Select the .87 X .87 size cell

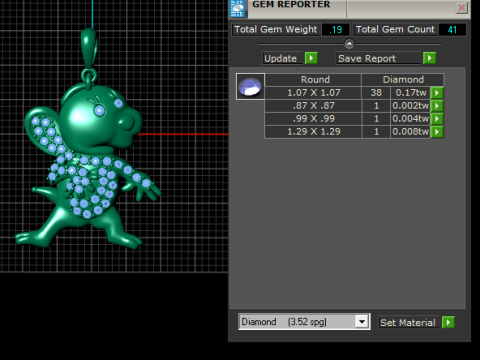[x=313, y=106]
